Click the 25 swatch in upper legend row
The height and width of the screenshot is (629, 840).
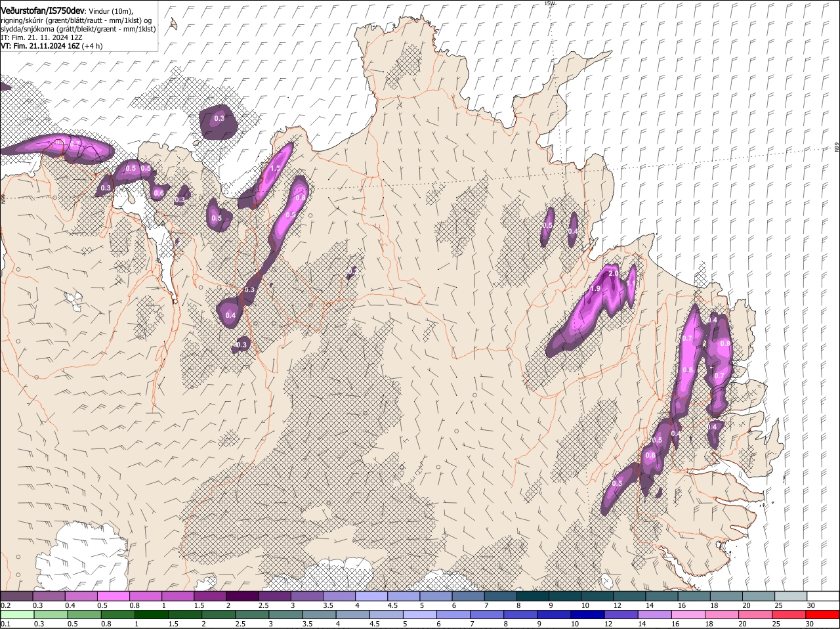pyautogui.click(x=791, y=596)
